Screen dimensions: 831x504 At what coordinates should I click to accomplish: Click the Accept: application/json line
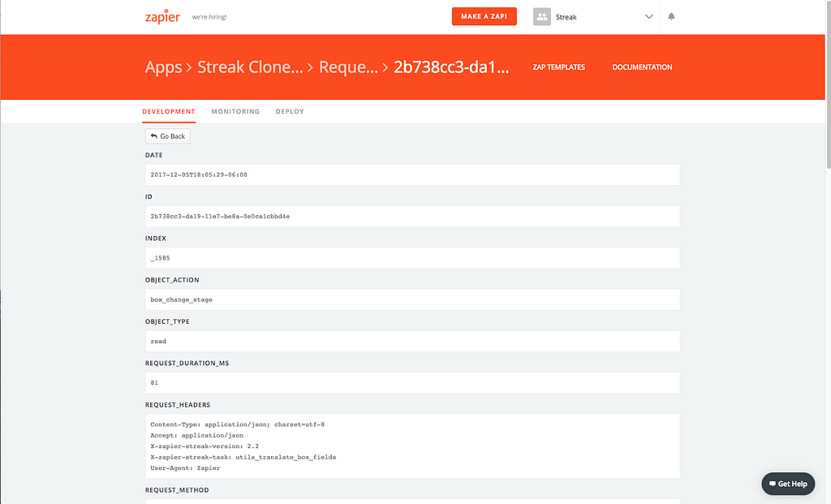197,436
